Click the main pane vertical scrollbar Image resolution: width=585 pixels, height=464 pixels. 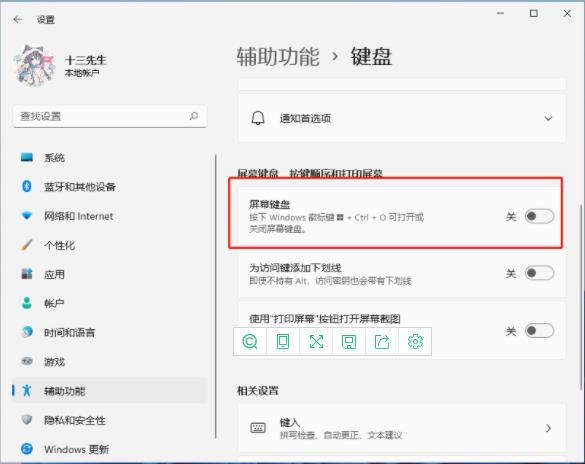(581, 297)
